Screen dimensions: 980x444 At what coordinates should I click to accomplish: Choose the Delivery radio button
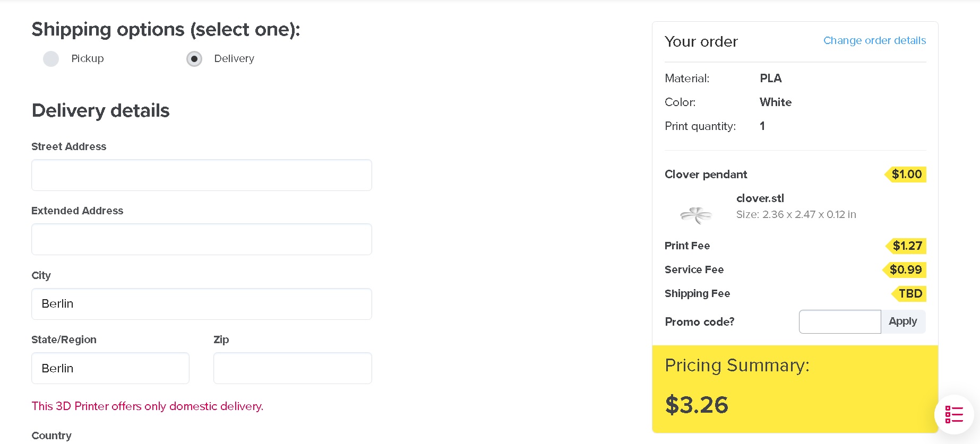click(x=194, y=59)
